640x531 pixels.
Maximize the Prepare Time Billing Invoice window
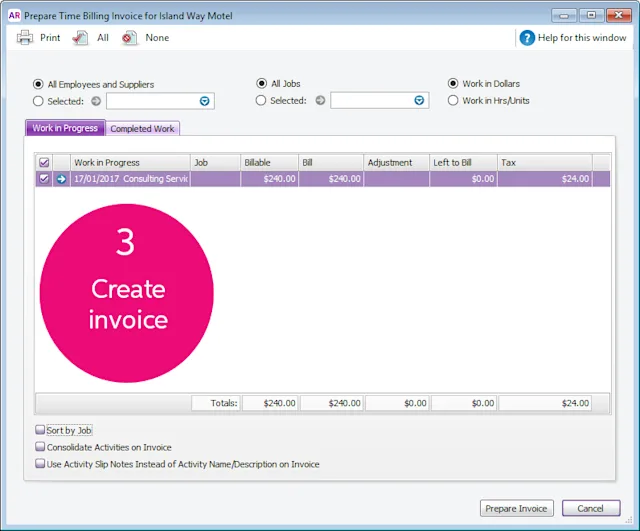pyautogui.click(x=591, y=16)
